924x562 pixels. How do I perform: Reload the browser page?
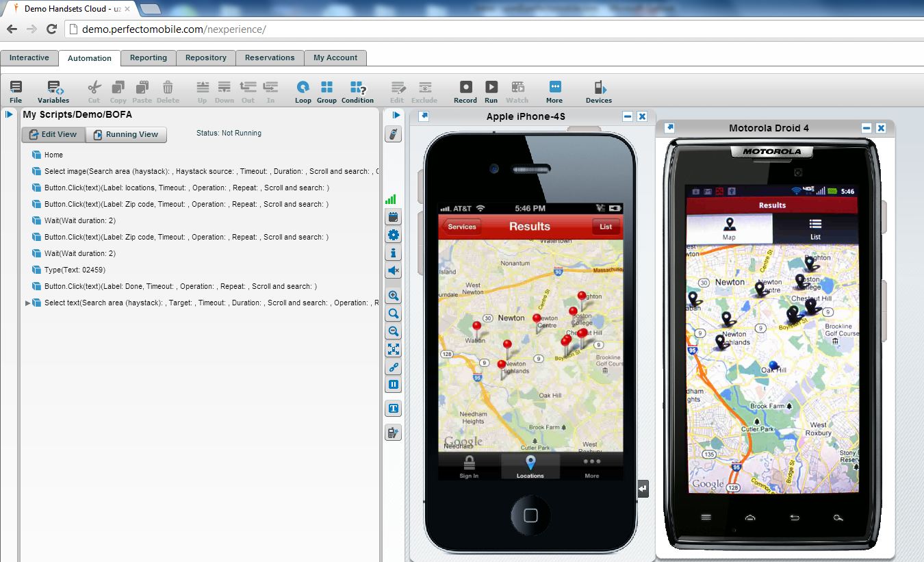pos(51,29)
